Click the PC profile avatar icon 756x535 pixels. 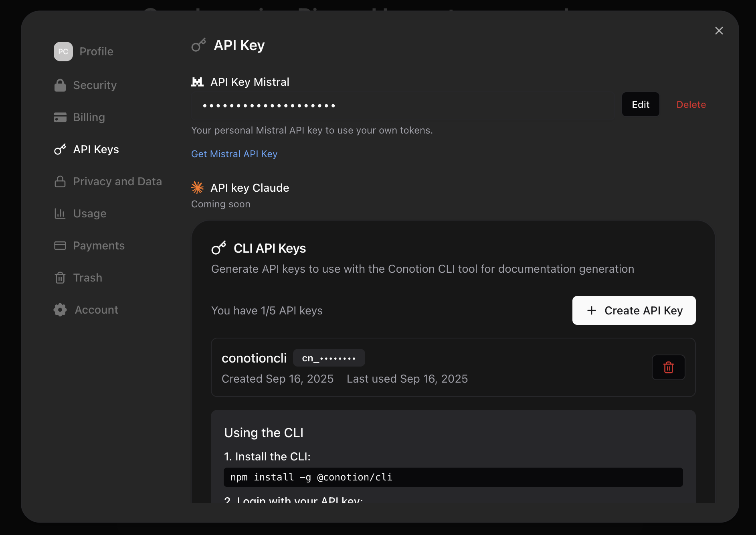pyautogui.click(x=63, y=52)
